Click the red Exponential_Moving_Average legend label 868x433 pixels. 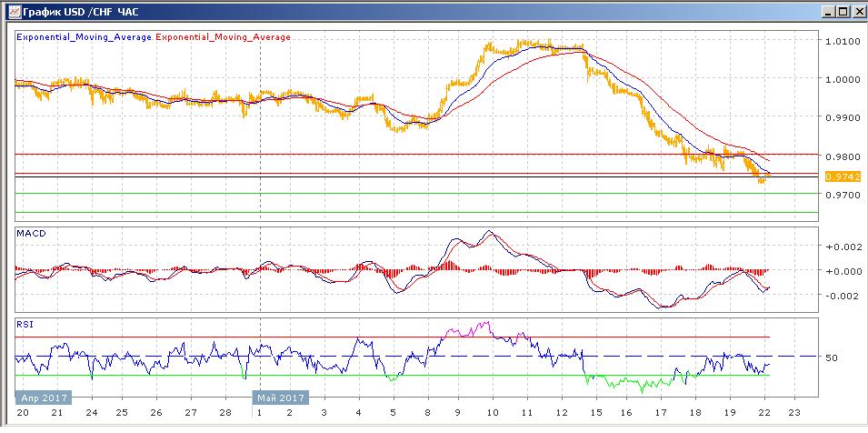[x=223, y=37]
